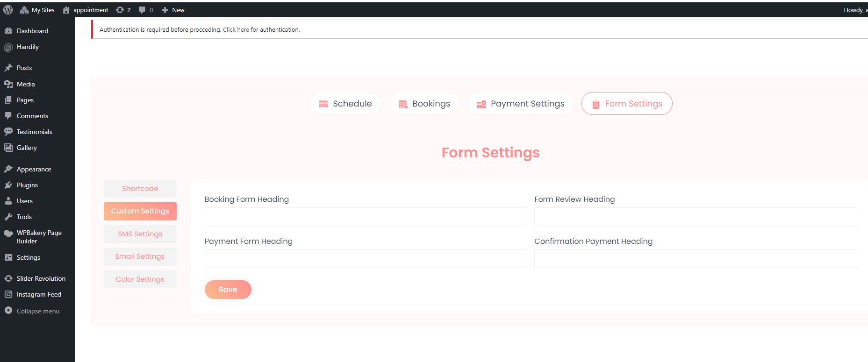Click the Slider Revolution sidebar icon
The image size is (868, 362).
[x=8, y=278]
